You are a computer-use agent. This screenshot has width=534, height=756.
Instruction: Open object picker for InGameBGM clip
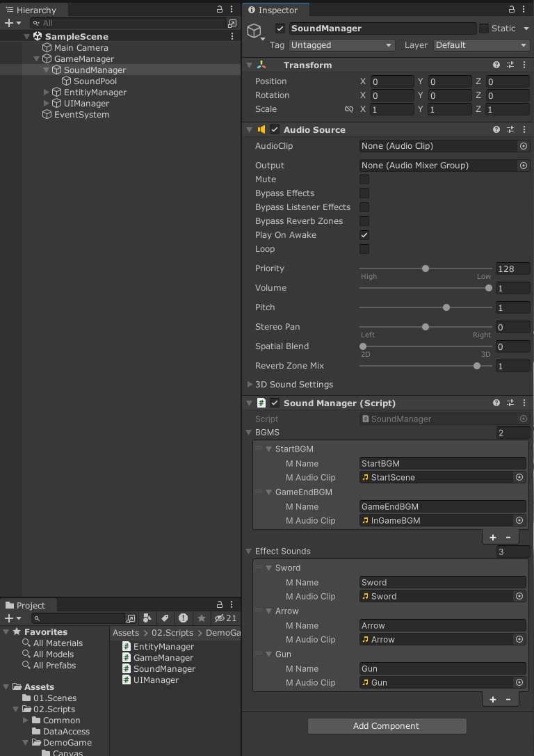tap(519, 520)
